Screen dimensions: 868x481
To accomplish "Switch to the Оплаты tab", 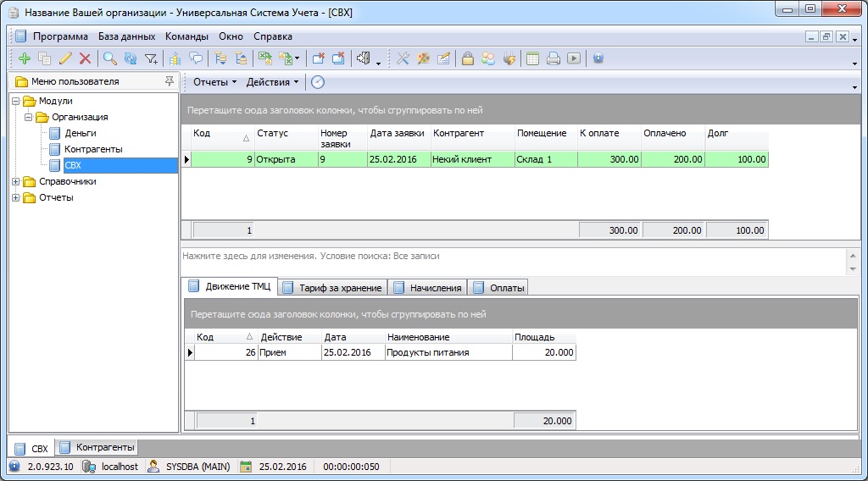I will click(498, 287).
